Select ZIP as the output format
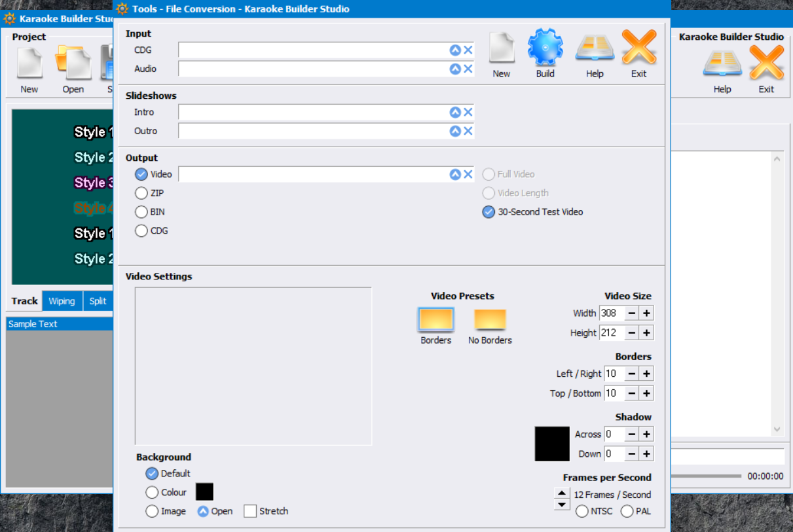 click(141, 193)
